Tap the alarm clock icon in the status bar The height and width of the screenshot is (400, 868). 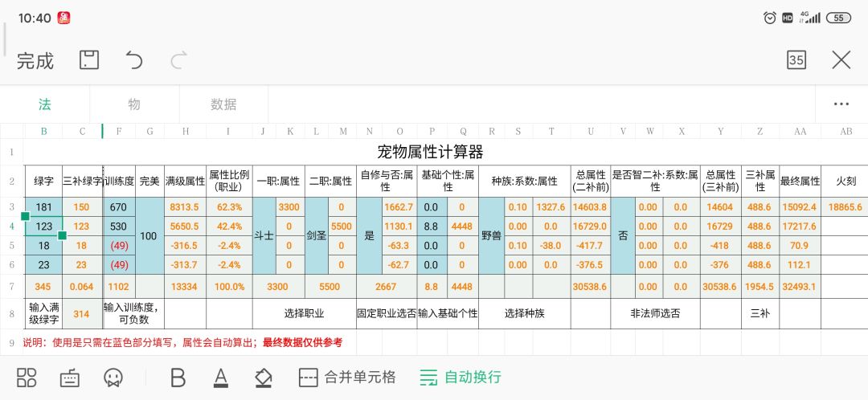769,18
